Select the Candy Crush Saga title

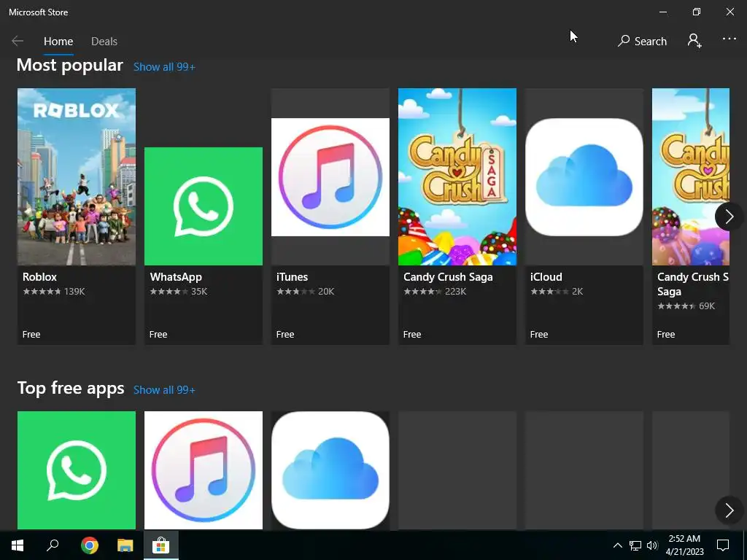[448, 277]
